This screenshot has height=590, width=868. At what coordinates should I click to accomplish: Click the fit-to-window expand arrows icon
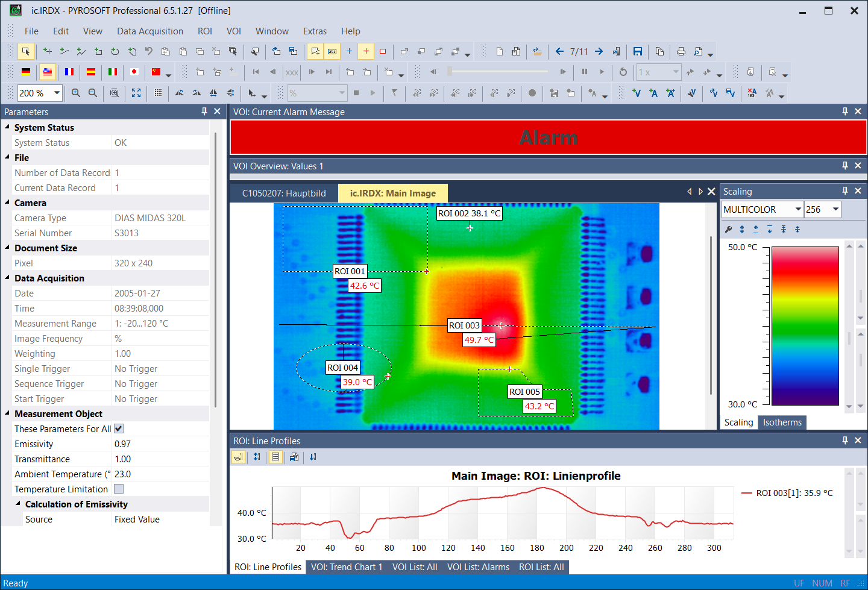coord(136,93)
